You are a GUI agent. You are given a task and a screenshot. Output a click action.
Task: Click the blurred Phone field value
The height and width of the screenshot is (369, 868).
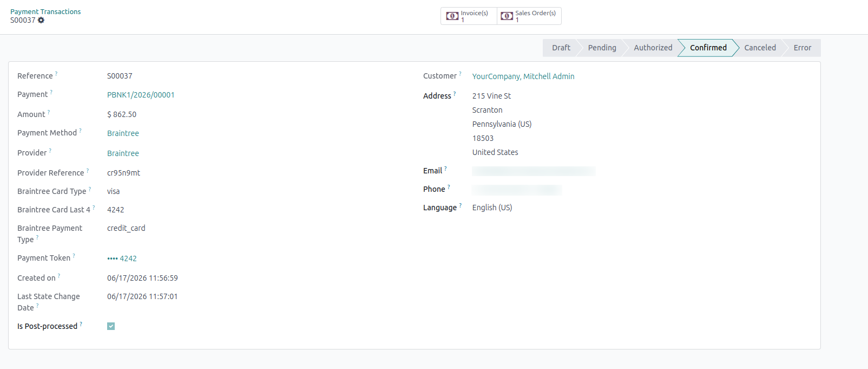tap(517, 190)
